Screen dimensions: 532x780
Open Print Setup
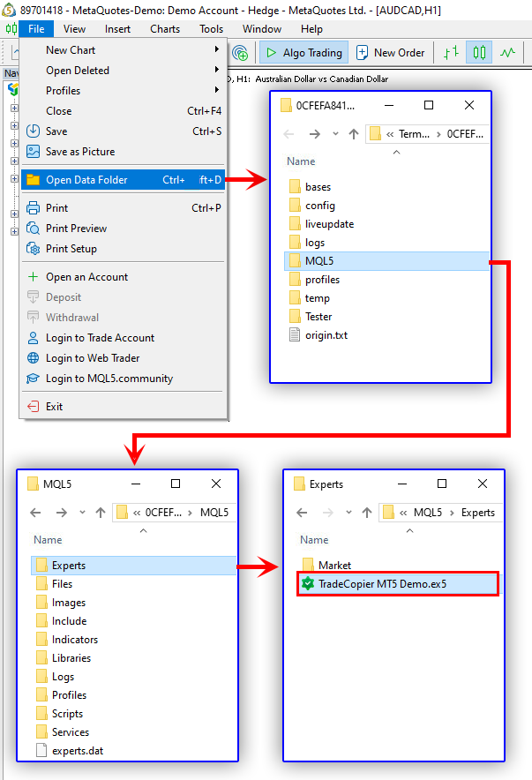(x=124, y=249)
